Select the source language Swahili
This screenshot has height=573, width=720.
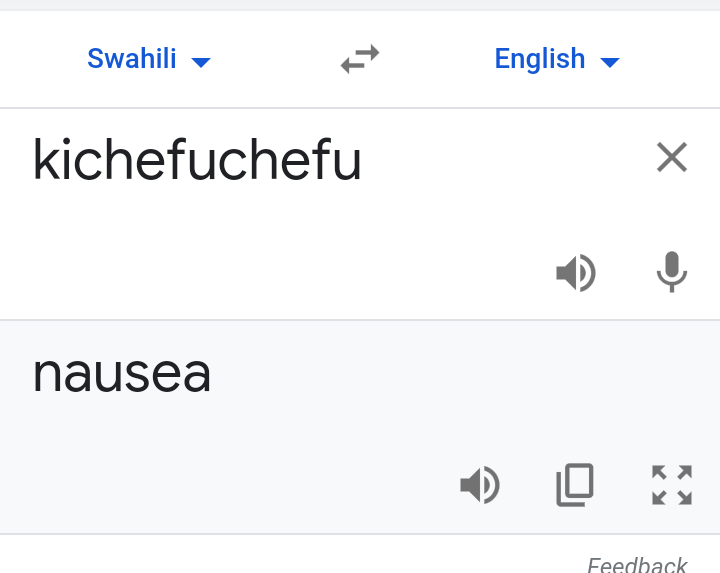[x=149, y=59]
